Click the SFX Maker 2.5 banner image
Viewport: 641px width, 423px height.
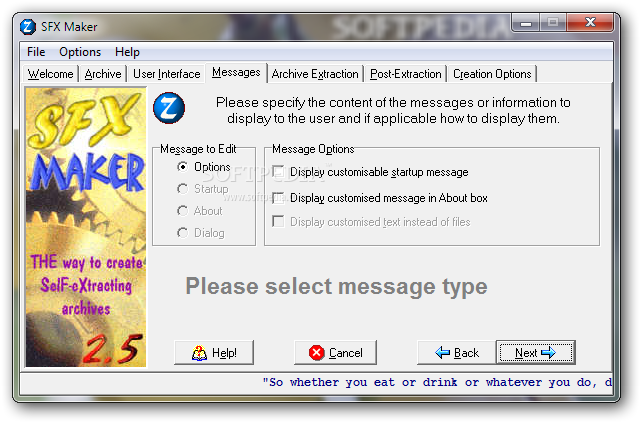pos(85,227)
